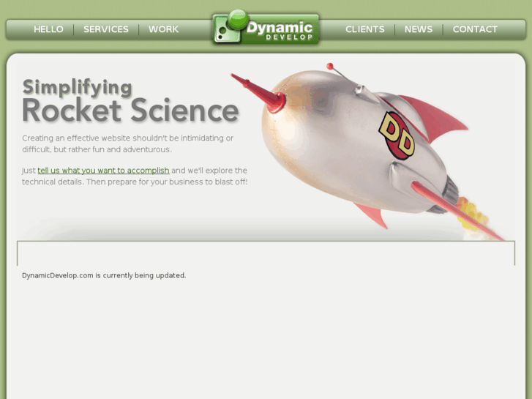Click the CONTACT navigation item
Image resolution: width=532 pixels, height=399 pixels.
[475, 29]
